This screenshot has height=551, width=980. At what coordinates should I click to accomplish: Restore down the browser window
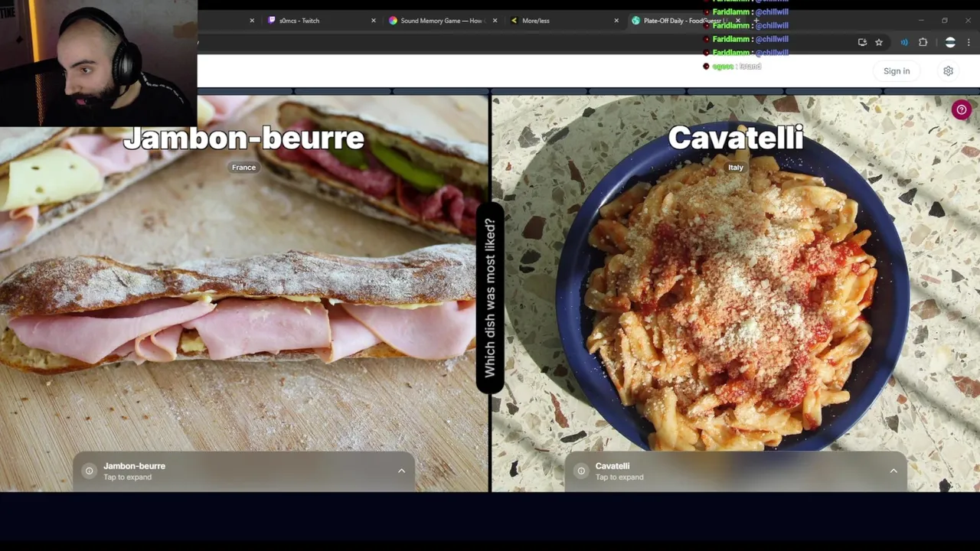coord(945,21)
